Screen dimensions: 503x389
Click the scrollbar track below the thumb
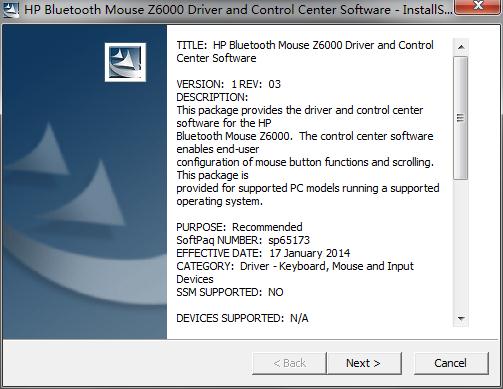click(x=461, y=245)
